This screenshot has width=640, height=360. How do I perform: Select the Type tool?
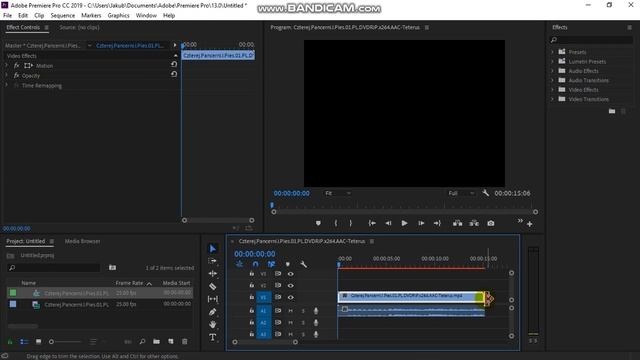[213, 337]
